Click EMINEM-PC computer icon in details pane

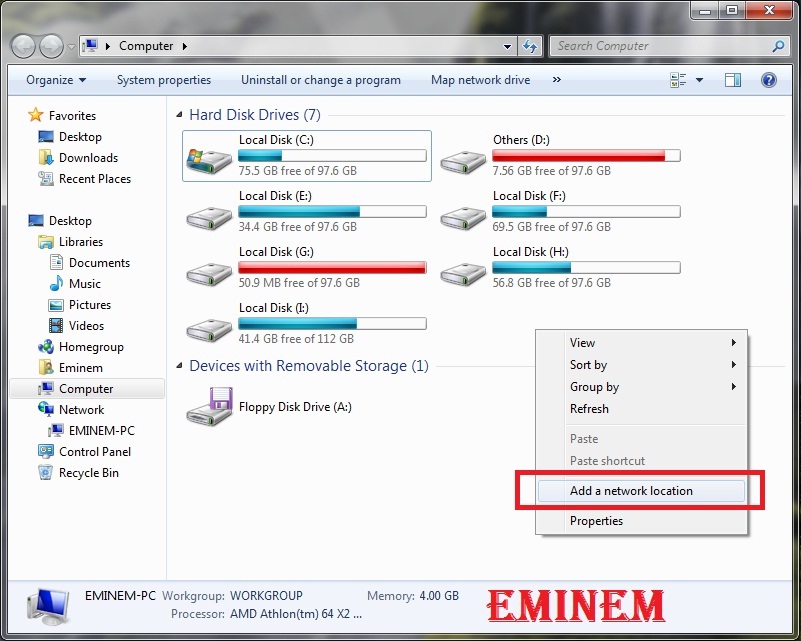click(x=48, y=607)
